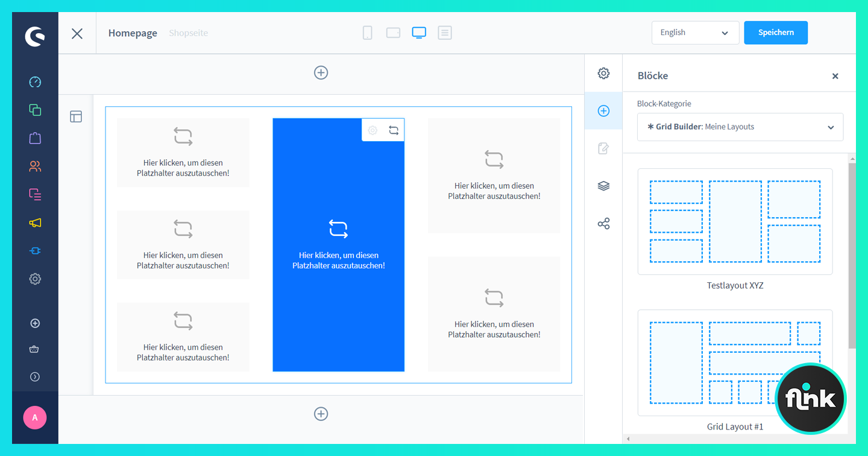Open the English language dropdown

tap(695, 33)
